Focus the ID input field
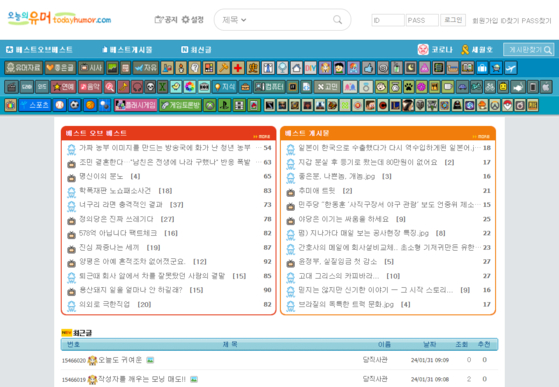This screenshot has height=387, width=559. point(388,20)
